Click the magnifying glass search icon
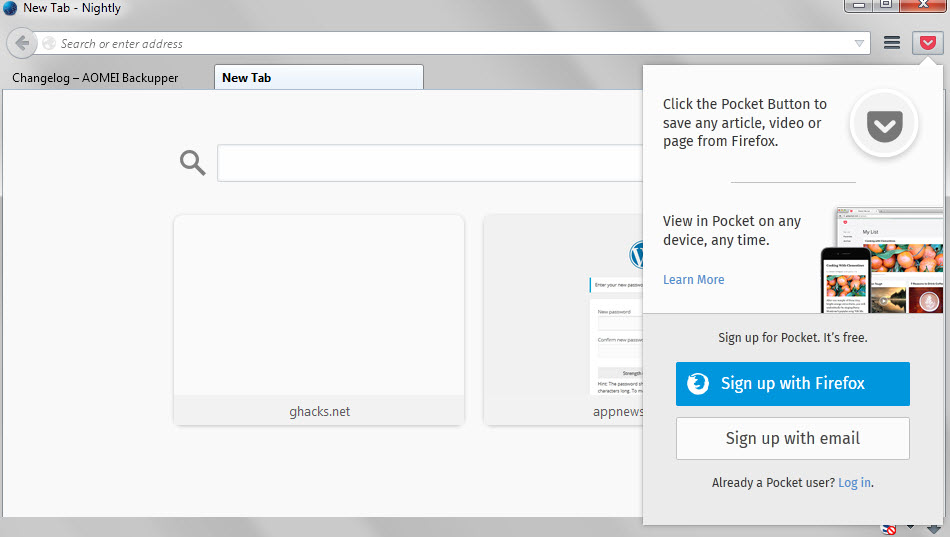This screenshot has width=950, height=537. click(193, 162)
